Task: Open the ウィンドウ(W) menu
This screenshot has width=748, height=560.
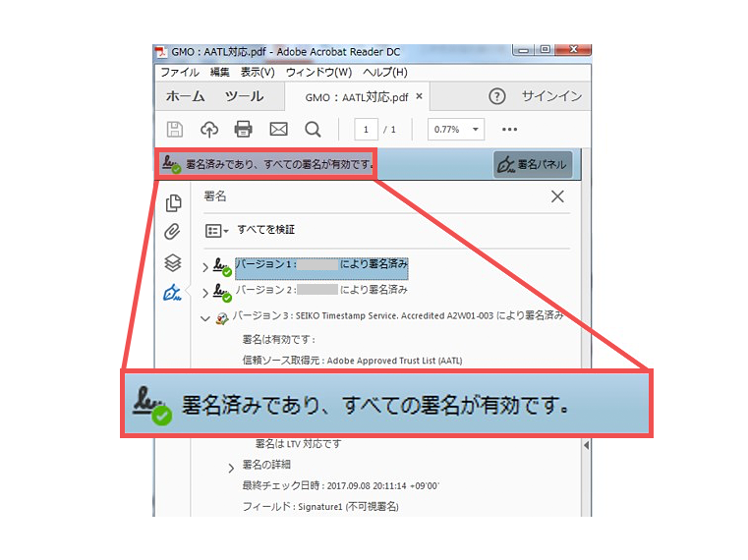Action: tap(318, 72)
